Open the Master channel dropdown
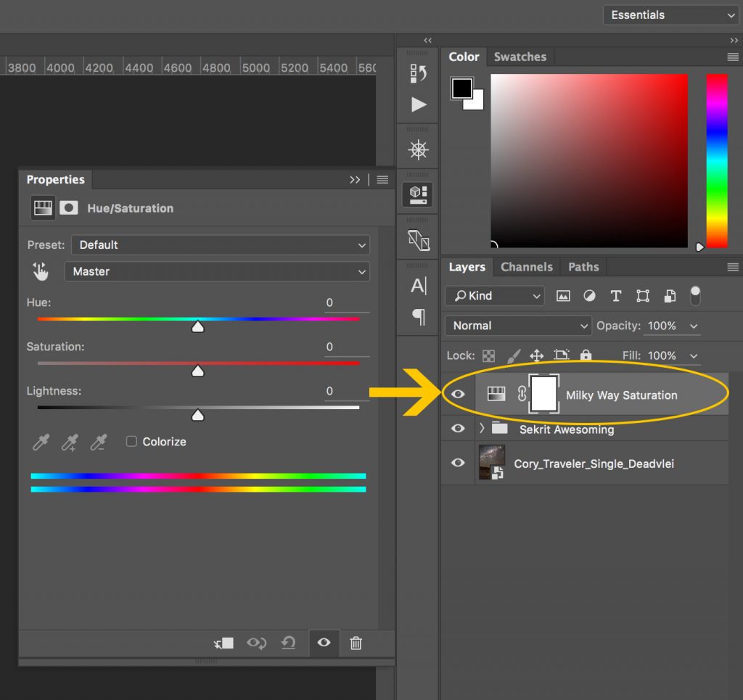 coord(218,271)
